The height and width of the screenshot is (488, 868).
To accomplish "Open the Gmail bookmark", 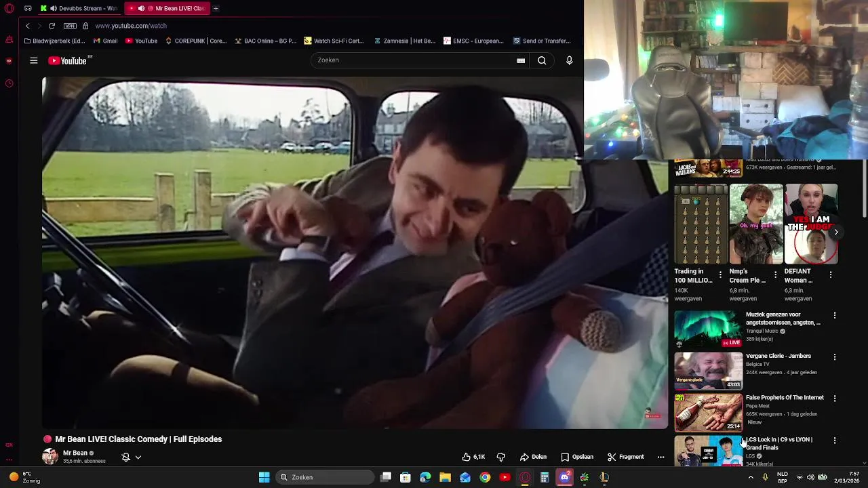I will click(105, 41).
